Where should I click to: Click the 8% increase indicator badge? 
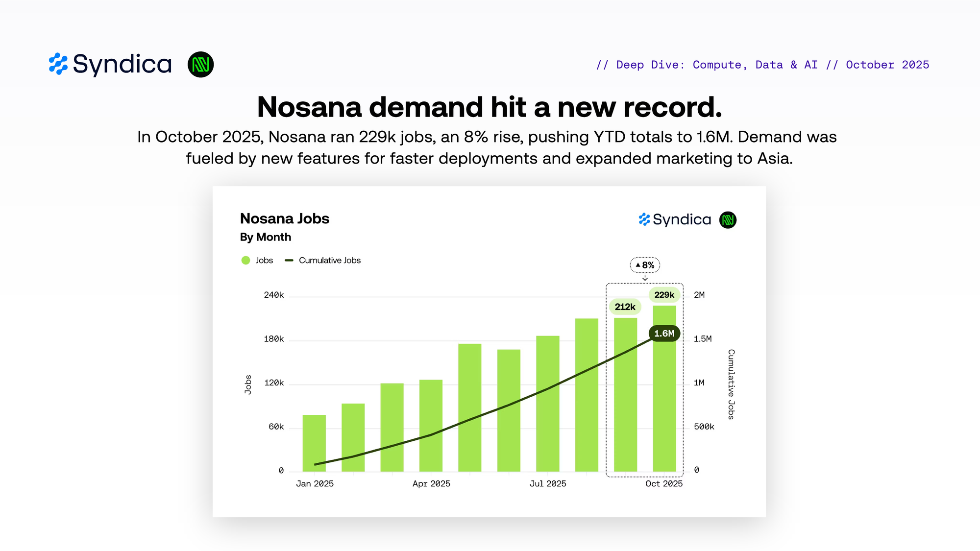tap(645, 265)
